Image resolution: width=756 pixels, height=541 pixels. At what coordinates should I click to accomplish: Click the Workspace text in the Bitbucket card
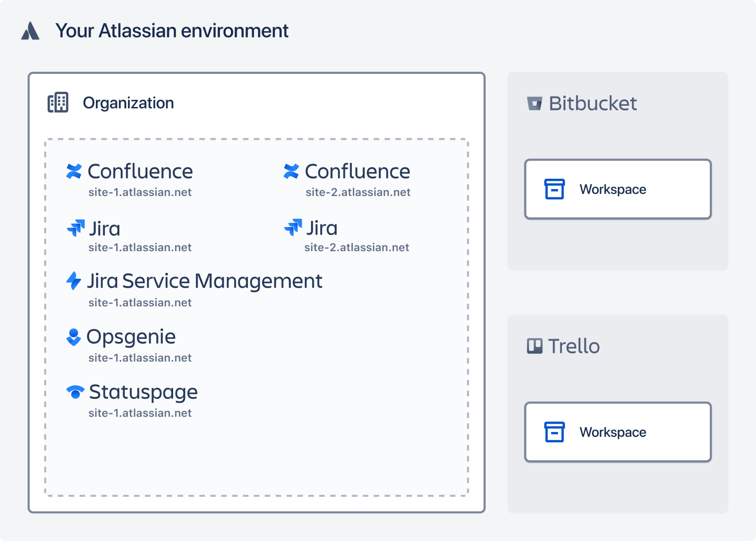(613, 189)
